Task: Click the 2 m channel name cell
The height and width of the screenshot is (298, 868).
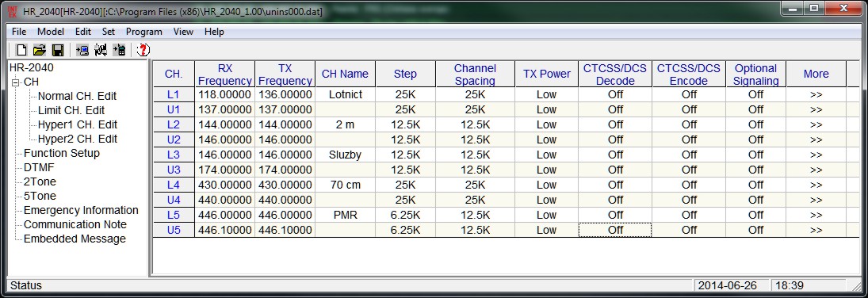Action: pos(346,125)
